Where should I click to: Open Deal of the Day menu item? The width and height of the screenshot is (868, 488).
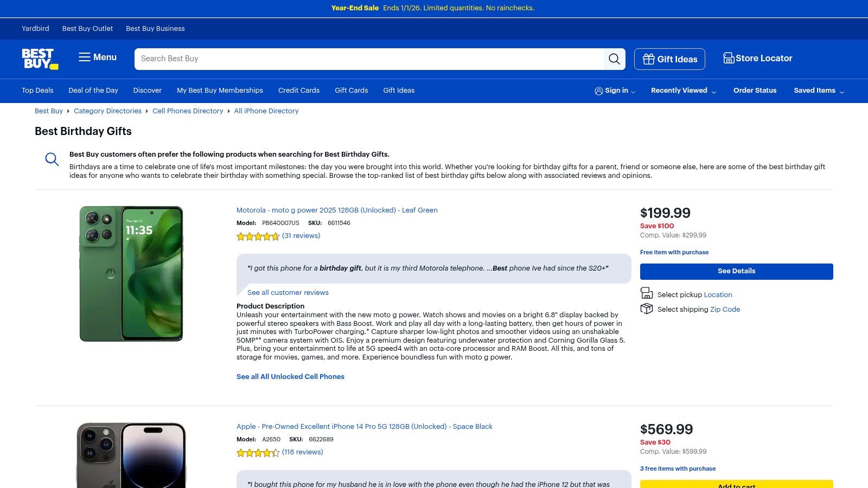[93, 91]
